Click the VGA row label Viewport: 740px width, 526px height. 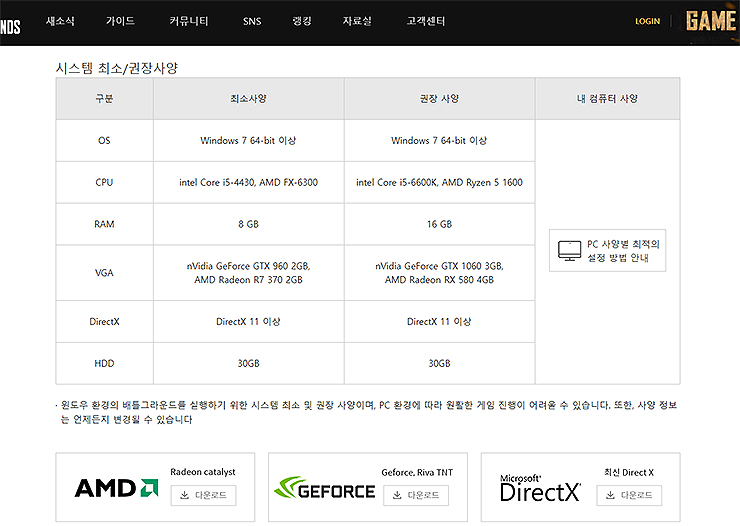(x=104, y=273)
